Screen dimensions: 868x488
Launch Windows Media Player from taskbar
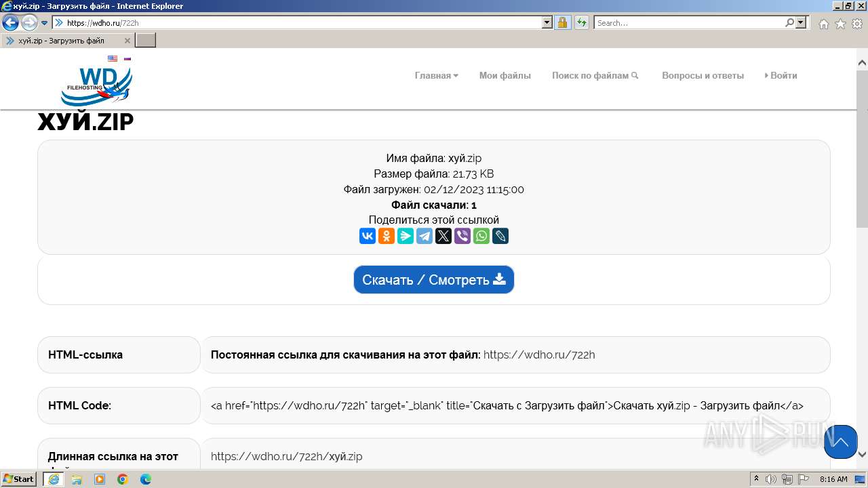pyautogui.click(x=100, y=479)
